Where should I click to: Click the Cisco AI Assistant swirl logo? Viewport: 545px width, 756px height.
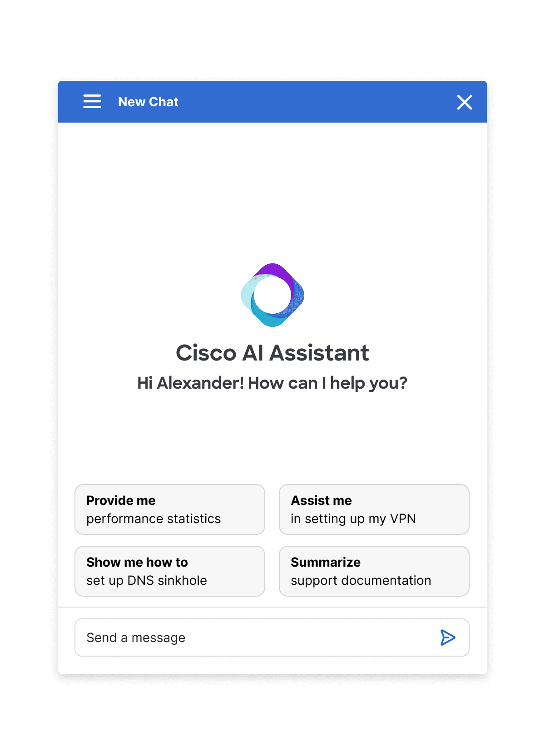point(272,295)
